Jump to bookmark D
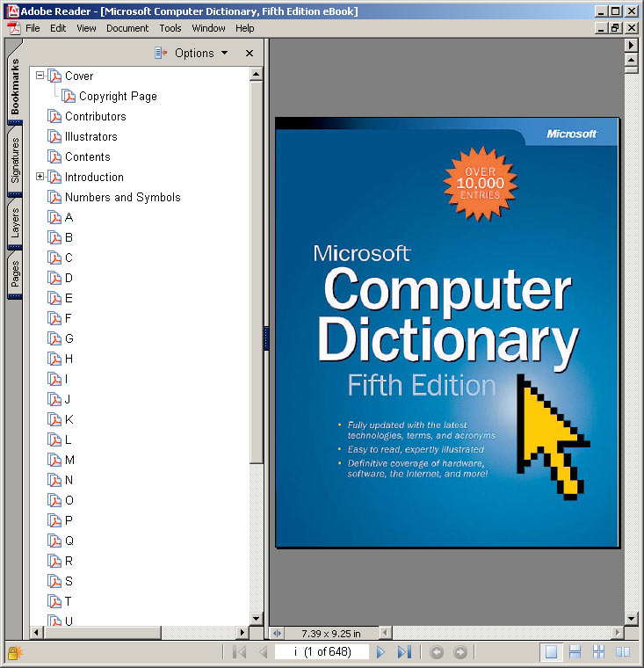The width and height of the screenshot is (644, 668). [69, 278]
